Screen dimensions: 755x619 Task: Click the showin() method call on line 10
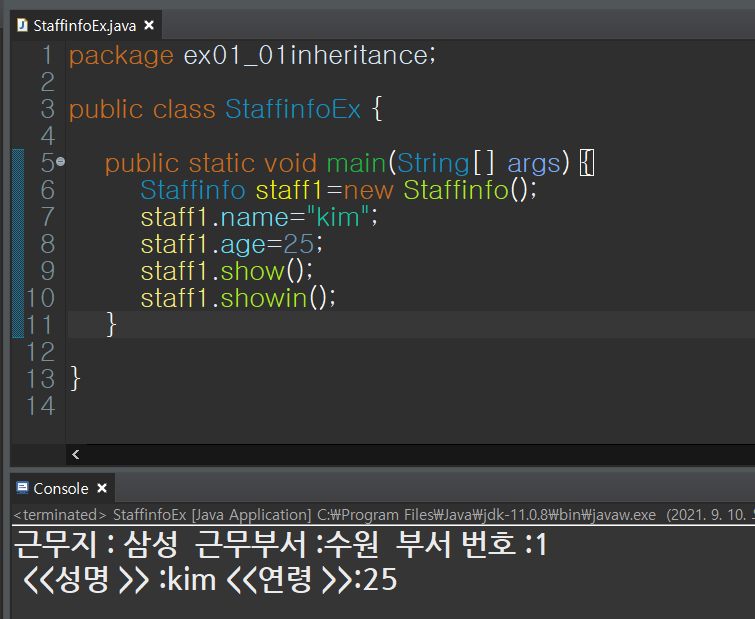pos(273,297)
